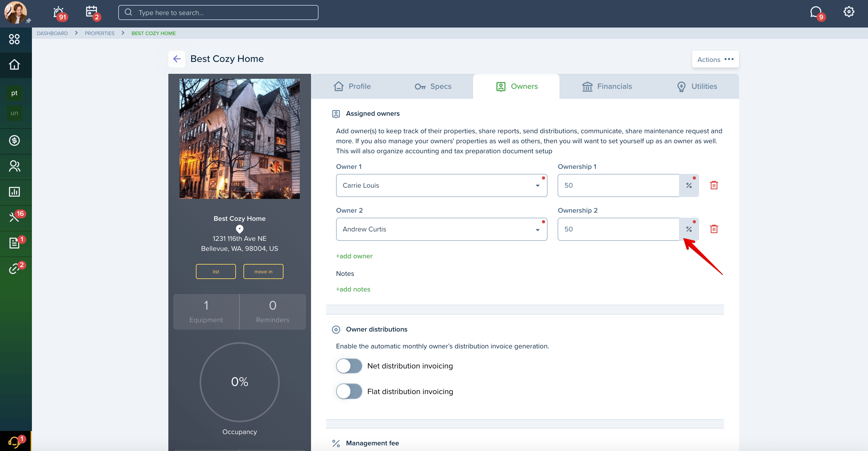Viewport: 868px width, 451px height.
Task: Switch to the Utilities tab
Action: pyautogui.click(x=697, y=86)
